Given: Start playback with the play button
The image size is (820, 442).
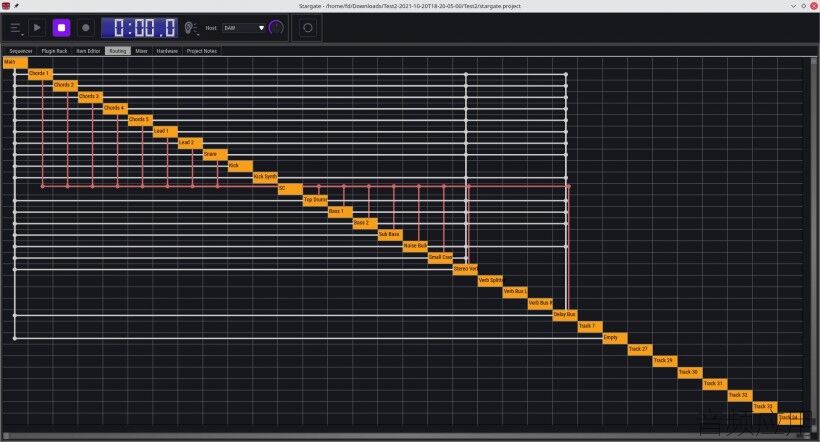Looking at the screenshot, I should pyautogui.click(x=37, y=28).
